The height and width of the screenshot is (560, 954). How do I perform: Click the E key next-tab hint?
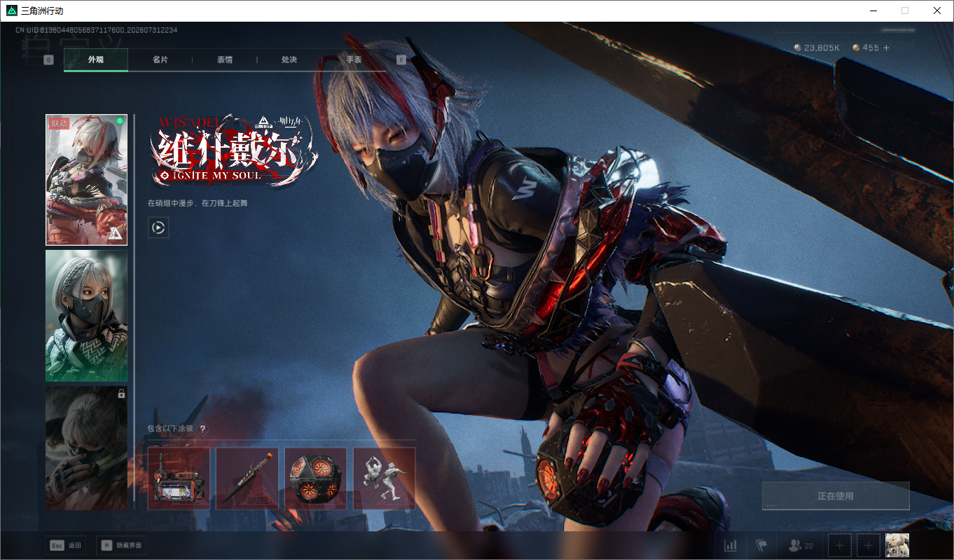click(x=401, y=60)
